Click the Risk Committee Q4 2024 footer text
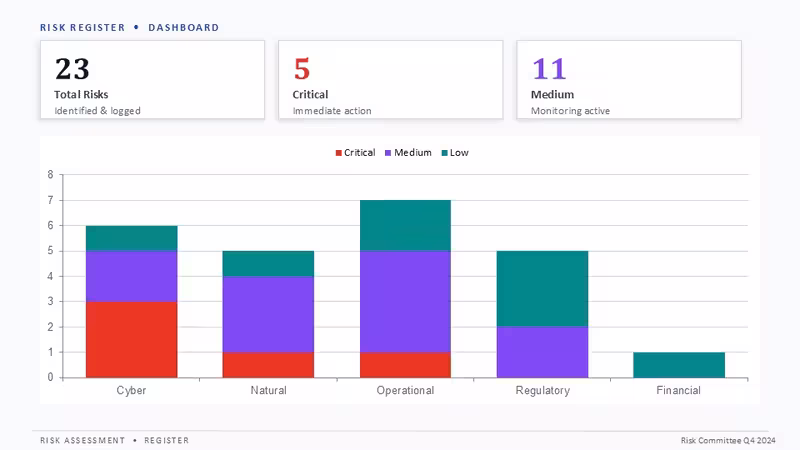This screenshot has width=800, height=450. coord(728,440)
